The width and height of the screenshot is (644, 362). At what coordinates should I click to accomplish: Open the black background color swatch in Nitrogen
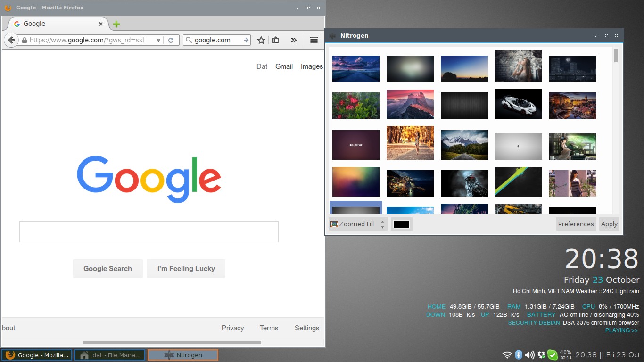coord(402,224)
